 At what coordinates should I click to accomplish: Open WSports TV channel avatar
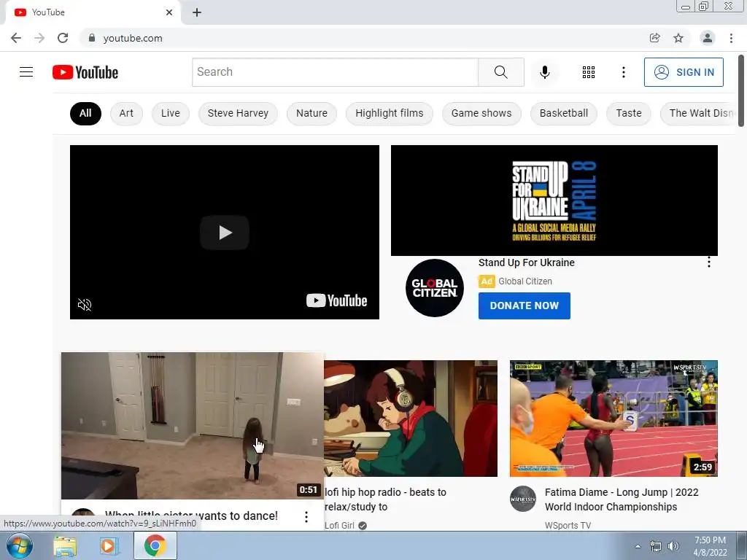pos(523,499)
